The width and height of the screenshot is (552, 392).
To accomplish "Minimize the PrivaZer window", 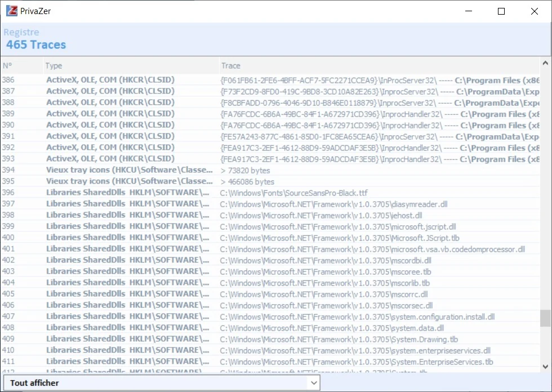I will (x=469, y=11).
